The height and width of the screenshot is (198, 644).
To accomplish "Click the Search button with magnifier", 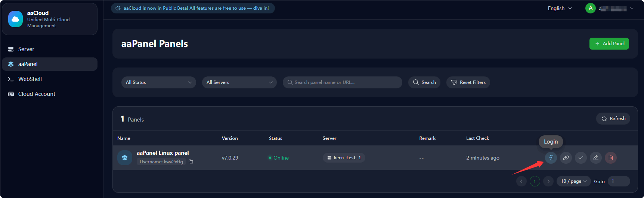I will [x=424, y=82].
